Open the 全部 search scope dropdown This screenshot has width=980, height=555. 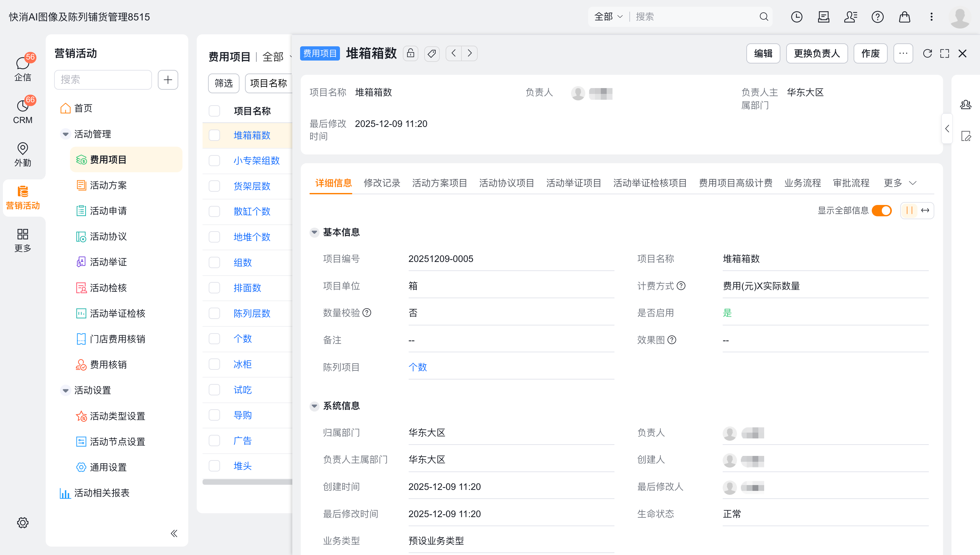(x=609, y=17)
